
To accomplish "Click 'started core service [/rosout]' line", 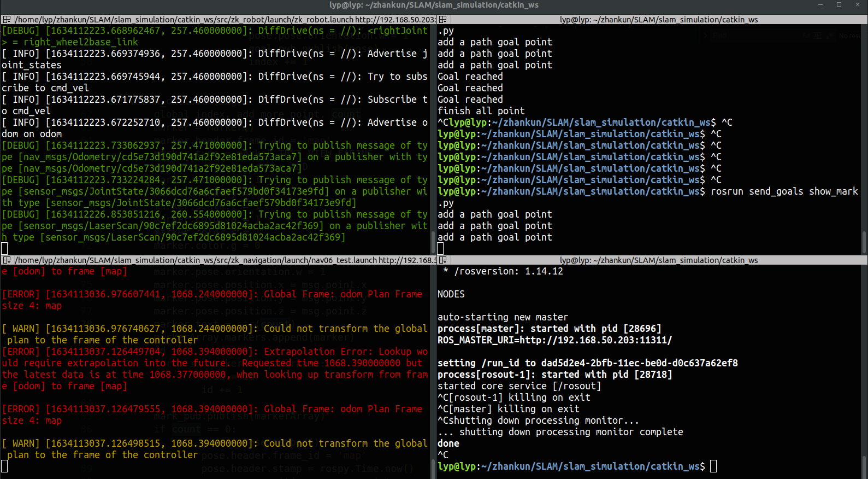I will click(519, 386).
